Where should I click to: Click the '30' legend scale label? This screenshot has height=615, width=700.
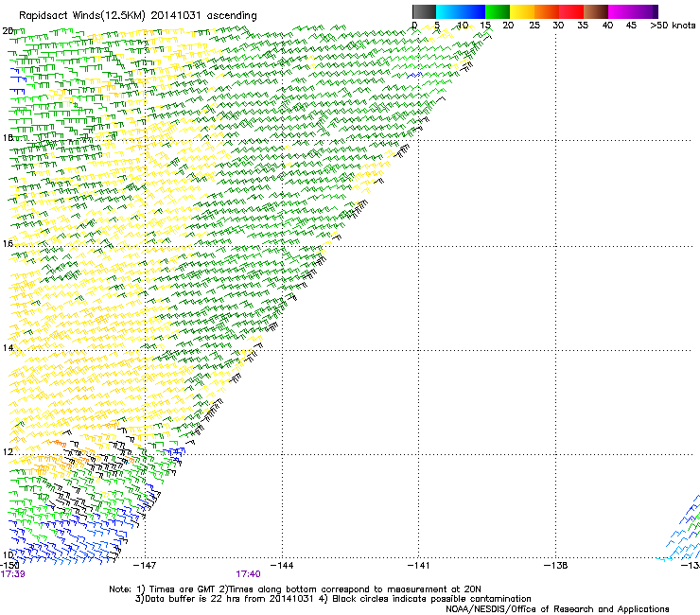[558, 26]
